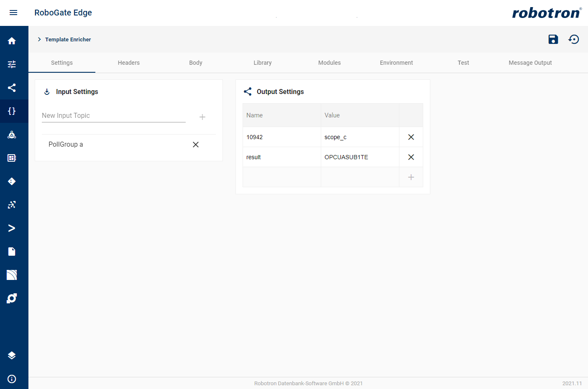588x389 pixels.
Task: Select the curly braces template sidebar icon
Action: click(x=12, y=111)
